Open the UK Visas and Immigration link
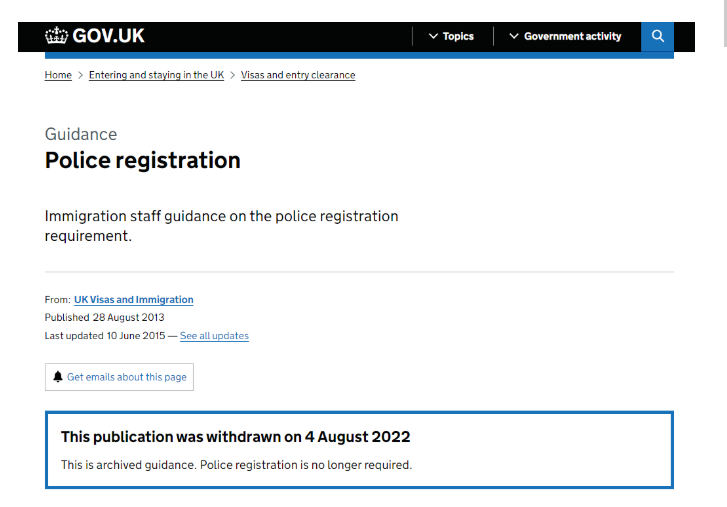727x507 pixels. click(x=134, y=300)
